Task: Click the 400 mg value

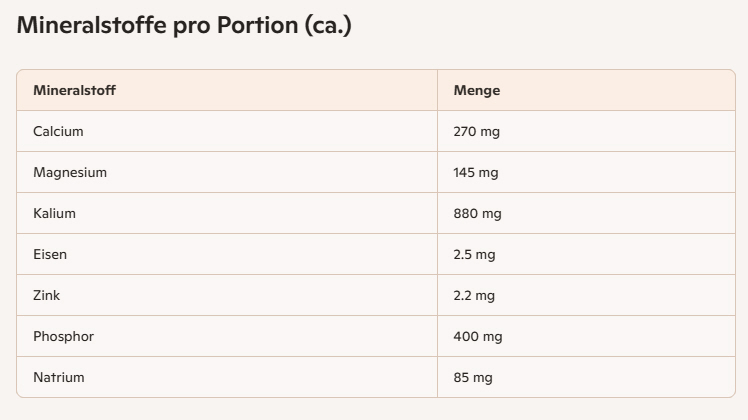Action: point(478,336)
